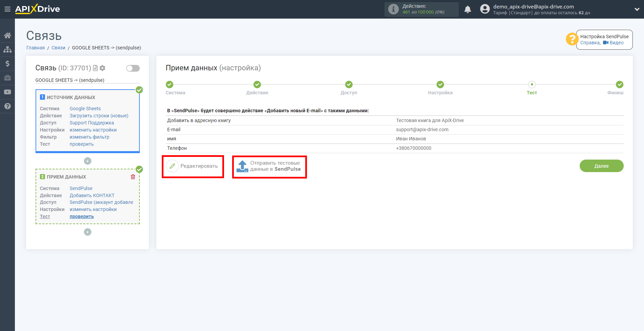
Task: Click Тестовая книга для ApiX-Drive value
Action: click(430, 120)
